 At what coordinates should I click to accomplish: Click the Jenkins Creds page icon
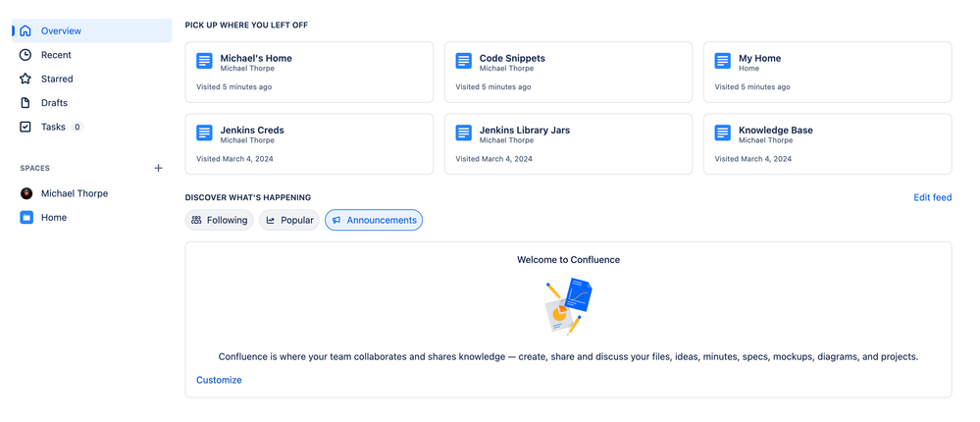tap(204, 132)
